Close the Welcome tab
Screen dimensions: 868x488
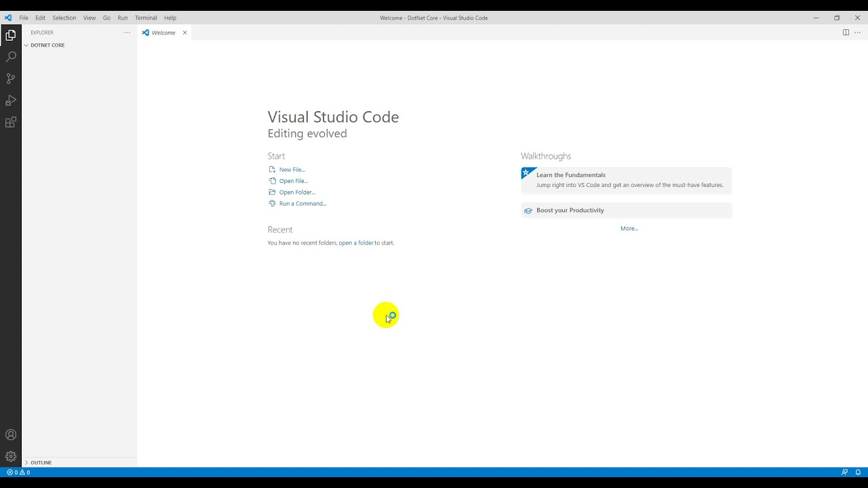pos(184,33)
